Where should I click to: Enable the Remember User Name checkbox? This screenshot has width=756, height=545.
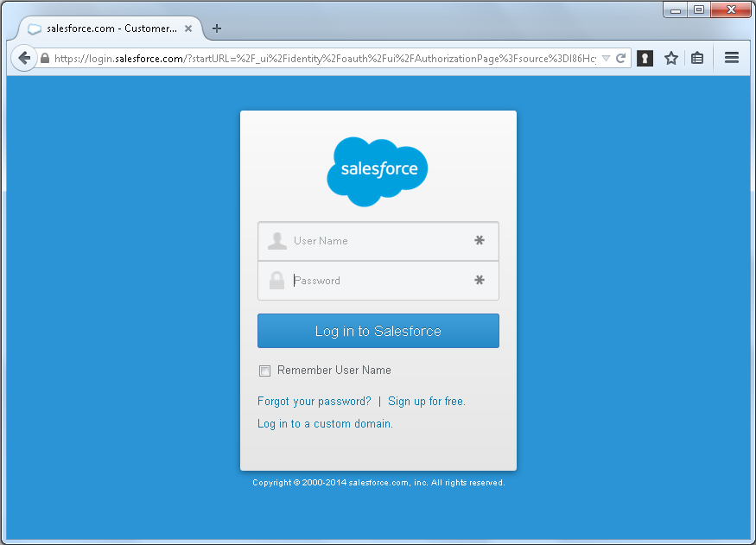(x=264, y=371)
